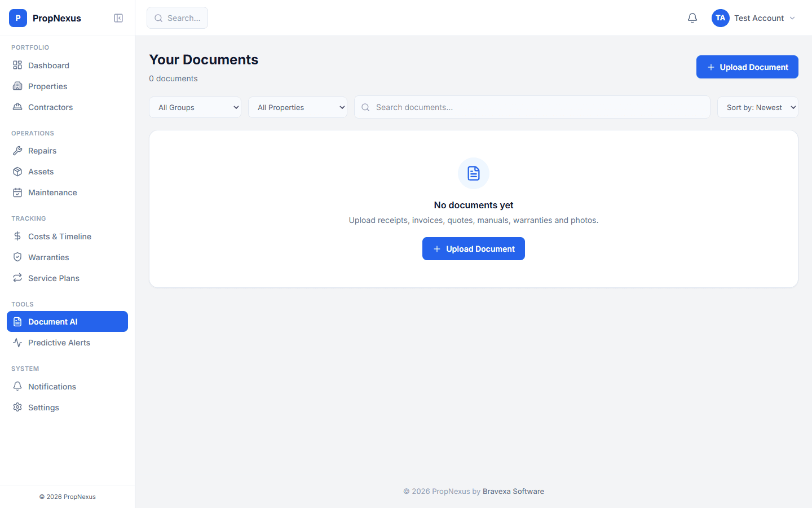Click the Repairs wrench icon in sidebar
The width and height of the screenshot is (812, 508).
pyautogui.click(x=17, y=151)
